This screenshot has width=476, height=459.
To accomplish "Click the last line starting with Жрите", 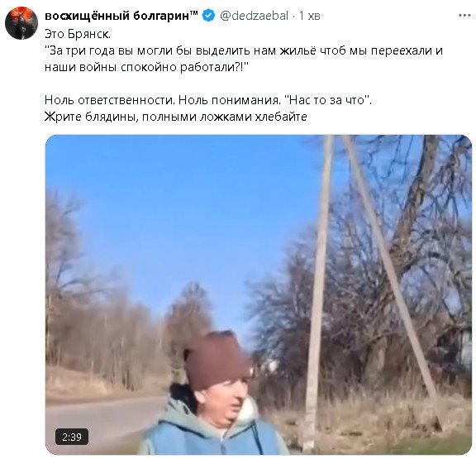I will tap(176, 117).
